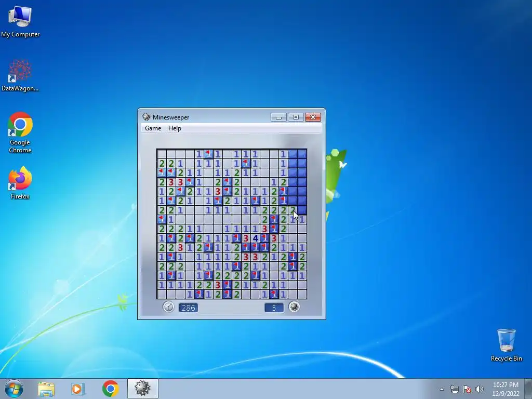532x399 pixels.
Task: Click the Minesweeper title bar mine icon
Action: tap(146, 117)
